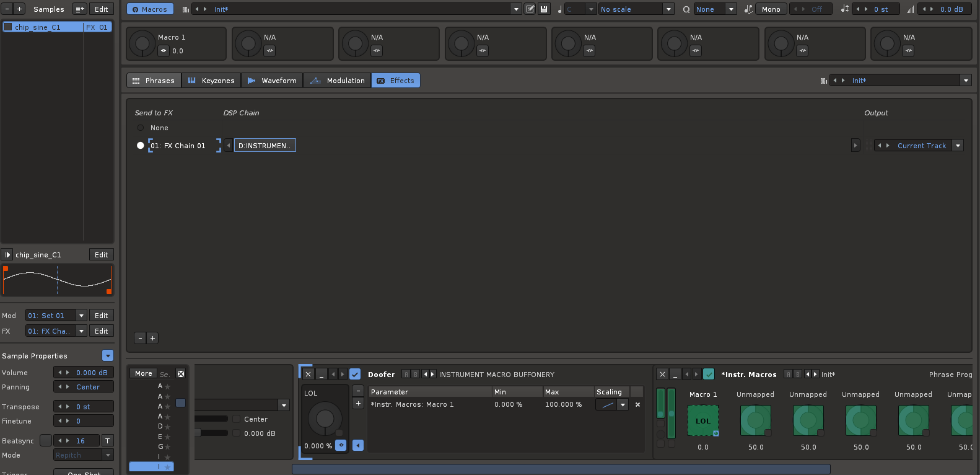Remove the Instr. Macros device with its X icon
Viewport: 980px width, 475px height.
tap(663, 375)
